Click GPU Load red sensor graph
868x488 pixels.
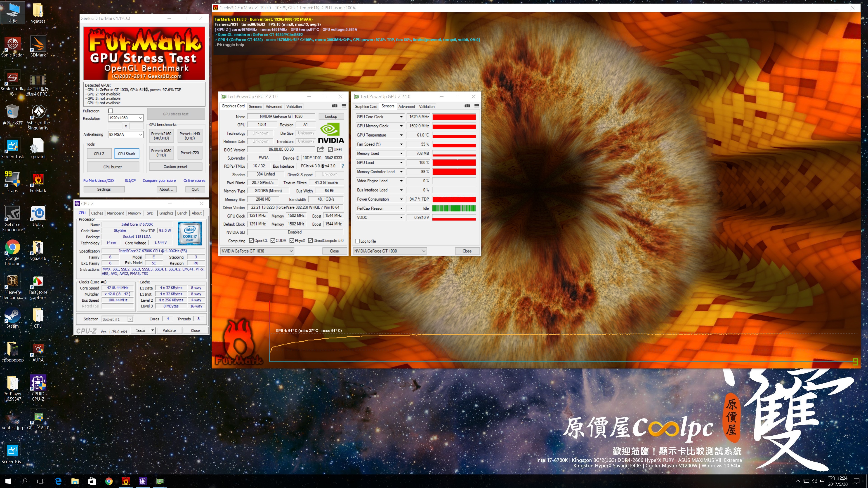[454, 163]
